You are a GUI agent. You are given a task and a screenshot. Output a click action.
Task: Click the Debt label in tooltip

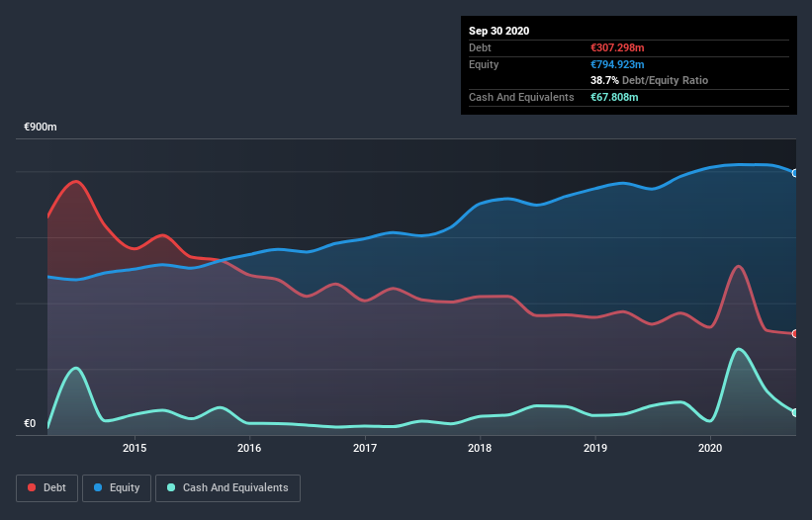click(480, 47)
